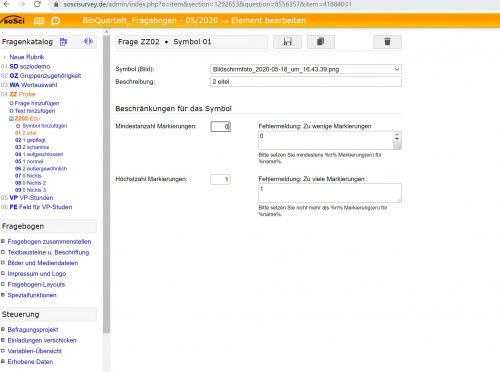Open the ZZ Probe section

[22, 94]
